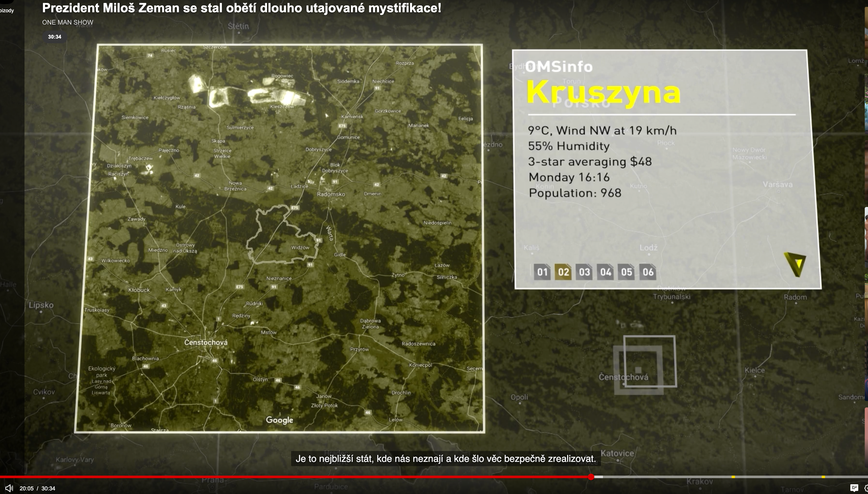The image size is (868, 494).
Task: Open the ONE MAN SHOW link under the title
Action: tap(68, 22)
